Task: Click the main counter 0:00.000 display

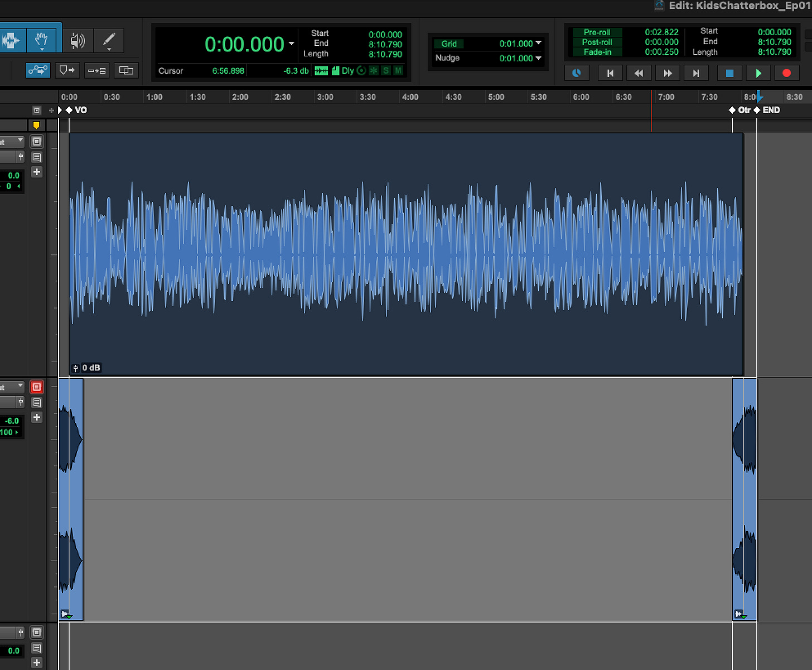Action: (x=244, y=44)
